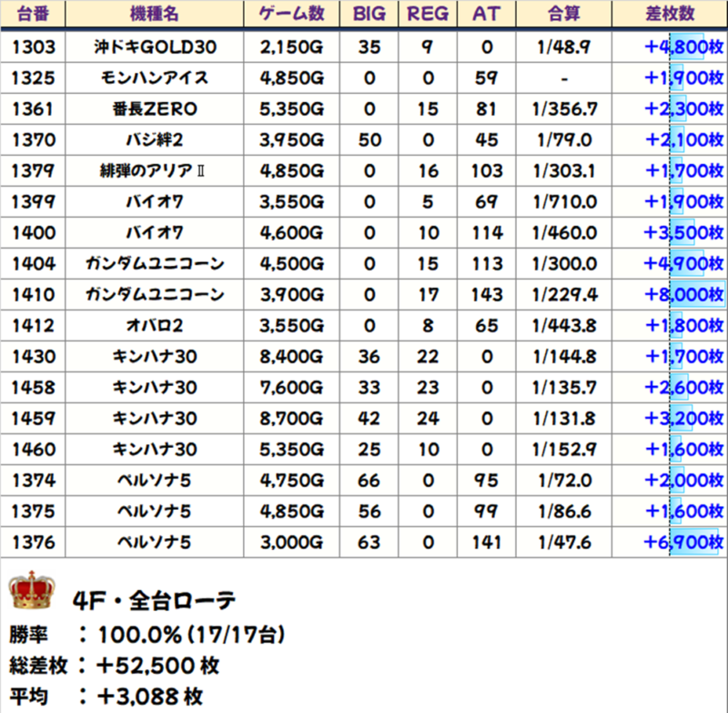This screenshot has width=728, height=713.
Task: Click the 8,700G games count
Action: coord(291,419)
